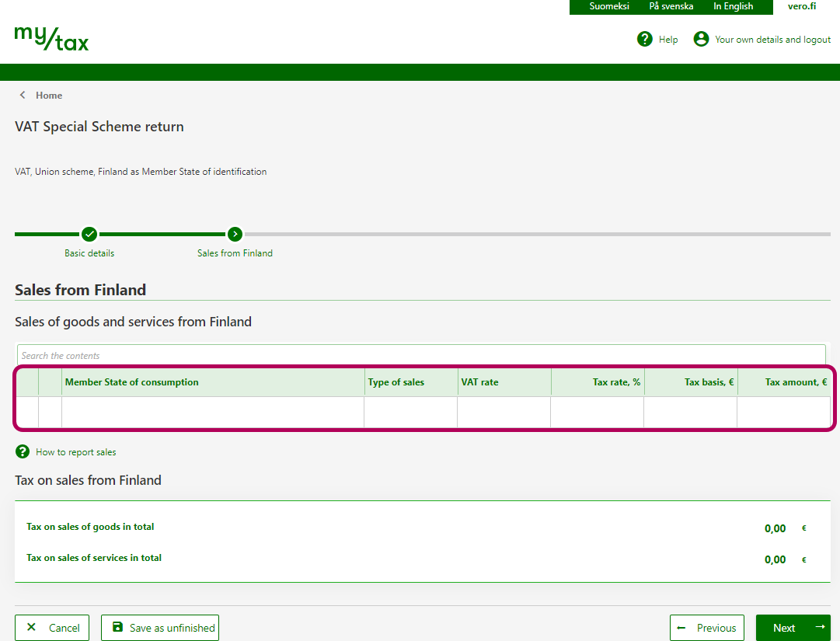This screenshot has width=840, height=641.
Task: Click the Sales from Finland step circle
Action: [x=235, y=234]
